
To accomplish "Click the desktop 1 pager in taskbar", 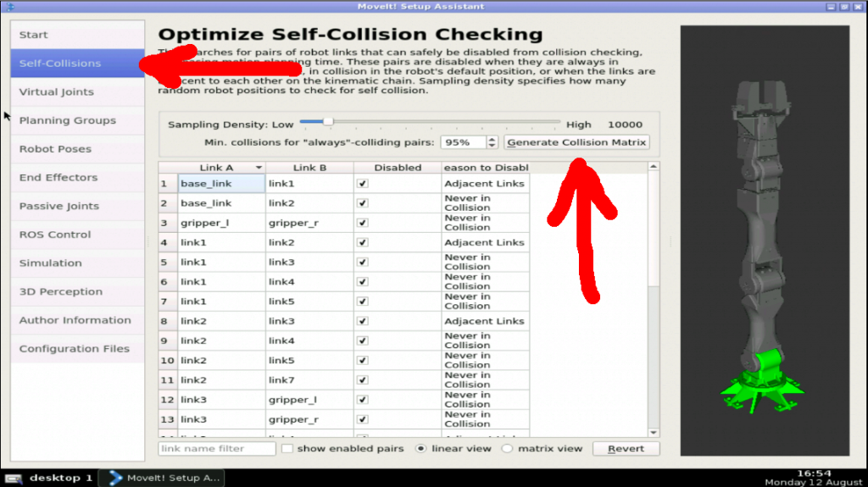I will [48, 479].
